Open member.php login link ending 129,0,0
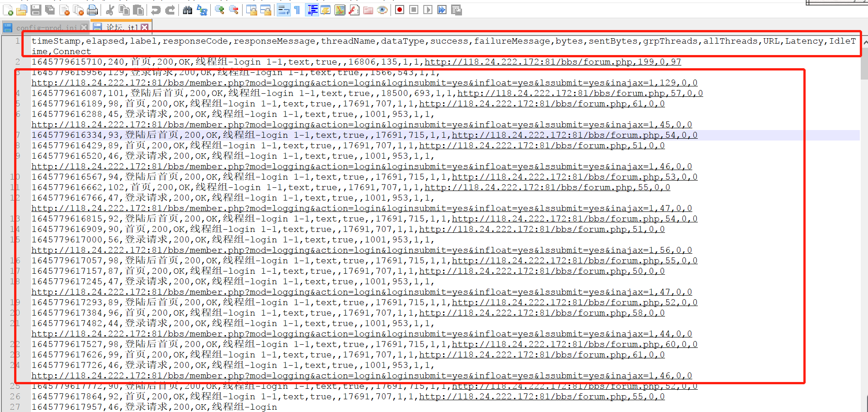The width and height of the screenshot is (868, 412). 364,83
